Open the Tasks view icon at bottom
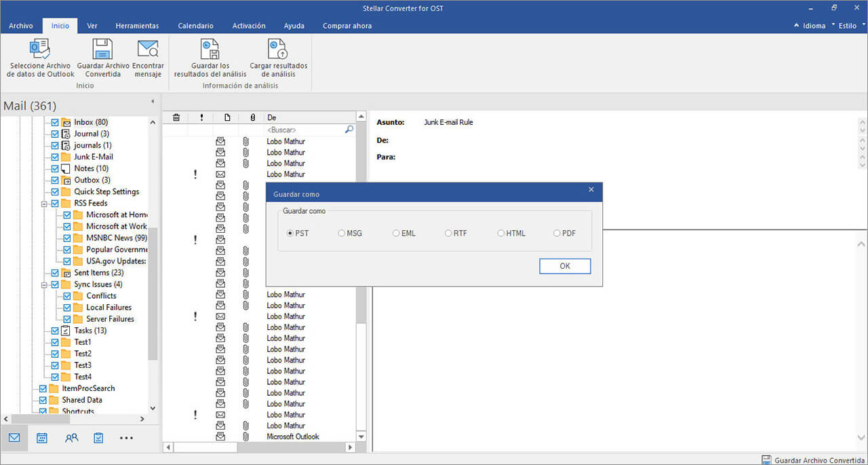 point(98,438)
